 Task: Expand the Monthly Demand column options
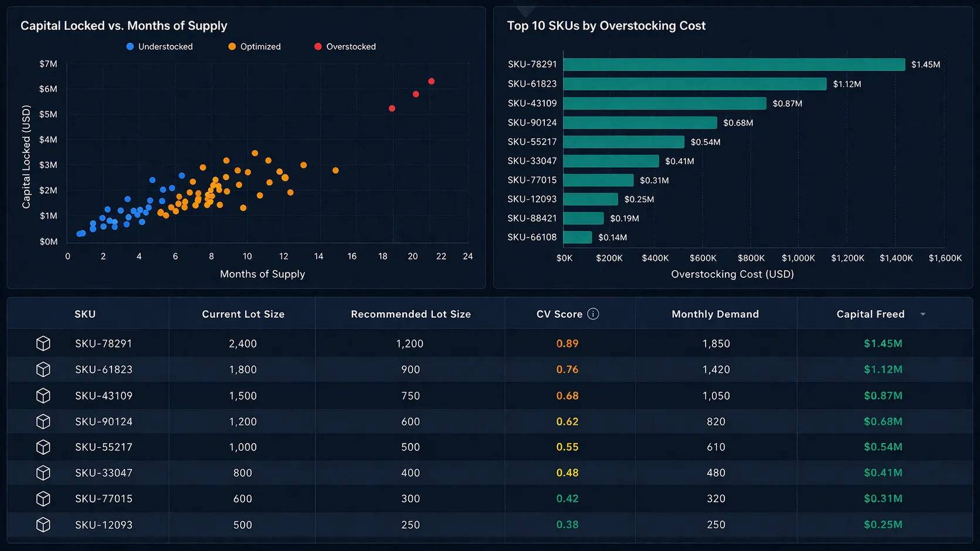[x=715, y=314]
